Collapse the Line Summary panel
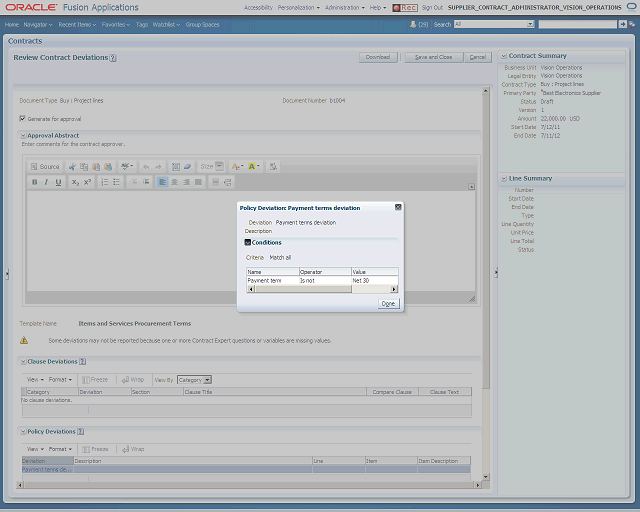The width and height of the screenshot is (640, 512). point(504,178)
